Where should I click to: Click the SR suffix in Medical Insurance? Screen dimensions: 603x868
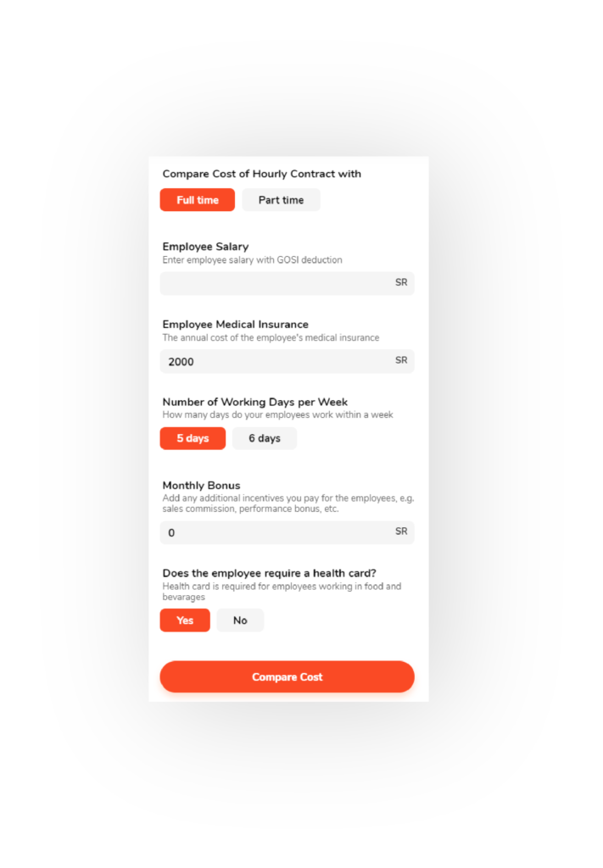[401, 360]
